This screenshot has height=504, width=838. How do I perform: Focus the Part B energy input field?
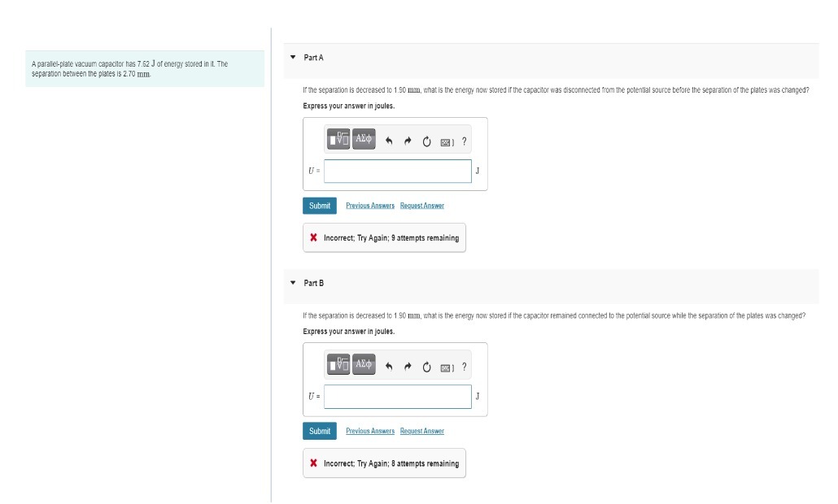(x=398, y=397)
